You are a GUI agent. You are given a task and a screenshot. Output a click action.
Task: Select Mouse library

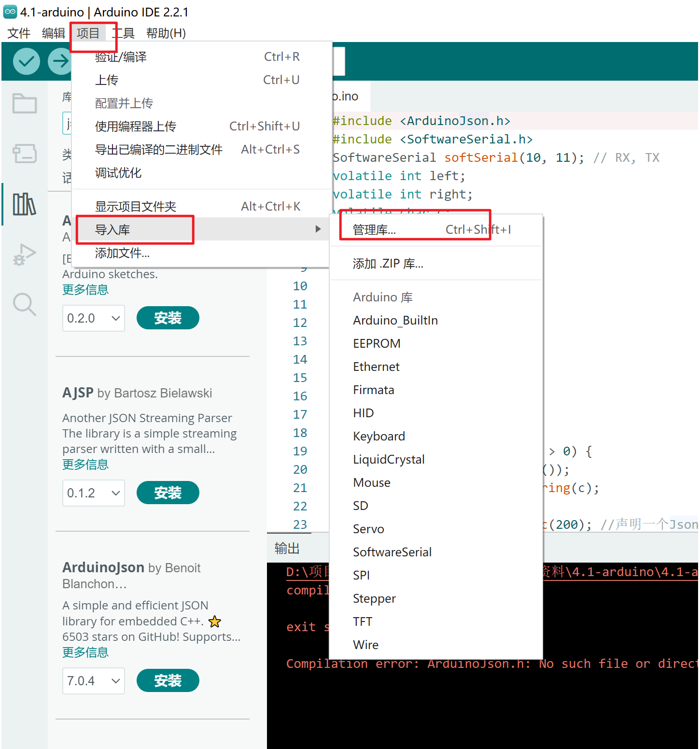tap(436, 483)
